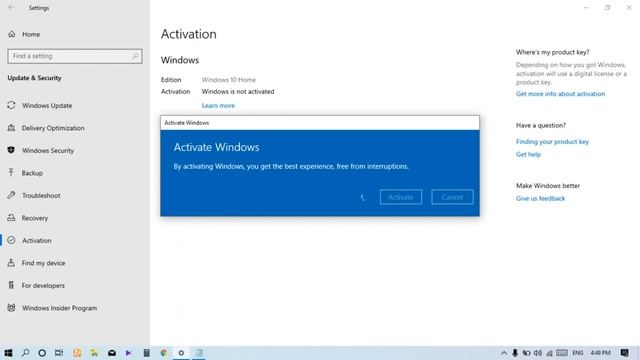Screen dimensions: 640x360
Task: Click the Home icon in Settings sidebar
Action: [11, 34]
